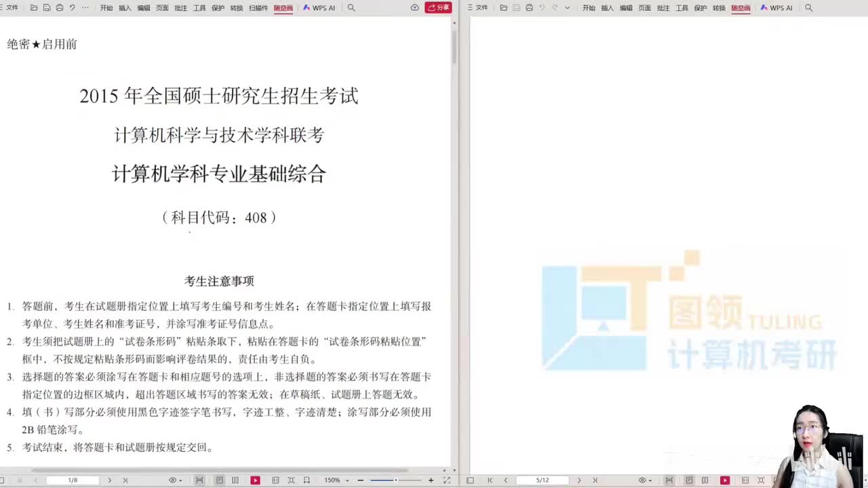Toggle the navigation pane in right window
Viewport: 868px width, 488px height.
[470, 480]
